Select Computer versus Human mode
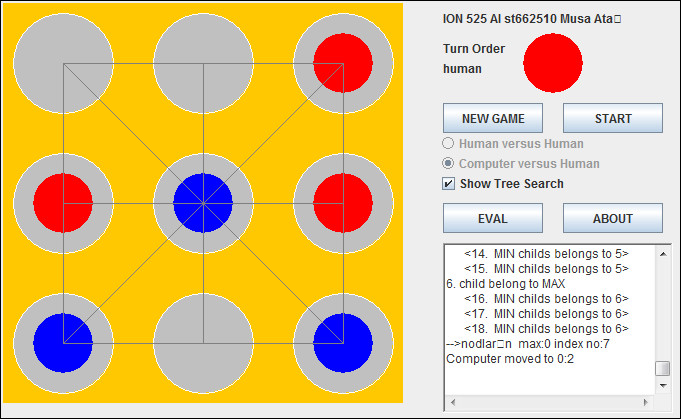The image size is (681, 419). click(521, 163)
